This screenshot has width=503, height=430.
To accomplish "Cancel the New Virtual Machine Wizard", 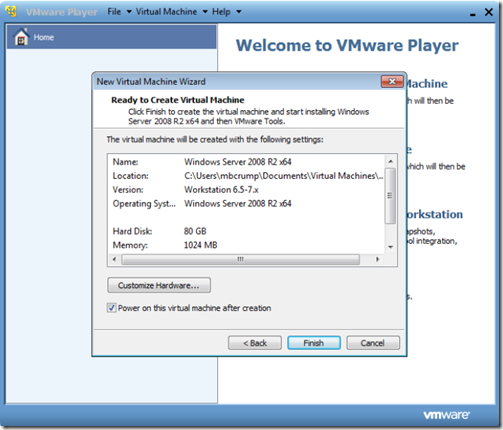I will click(x=373, y=343).
